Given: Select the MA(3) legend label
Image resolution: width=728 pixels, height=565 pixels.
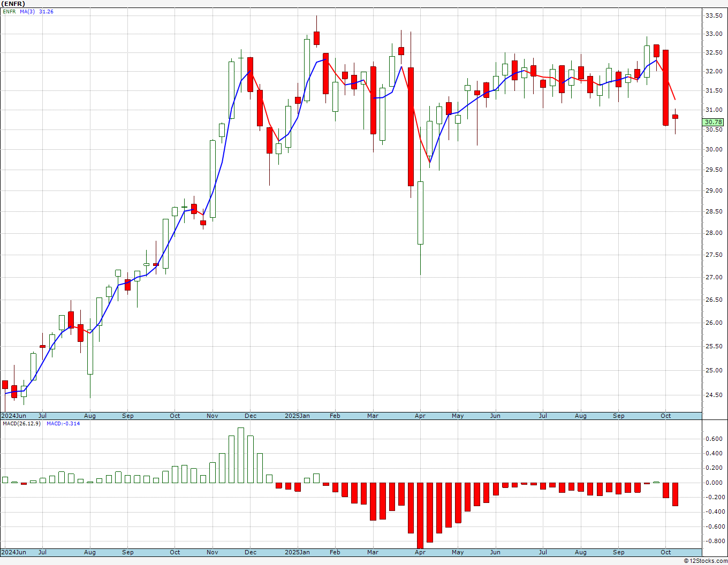Looking at the screenshot, I should (x=28, y=12).
